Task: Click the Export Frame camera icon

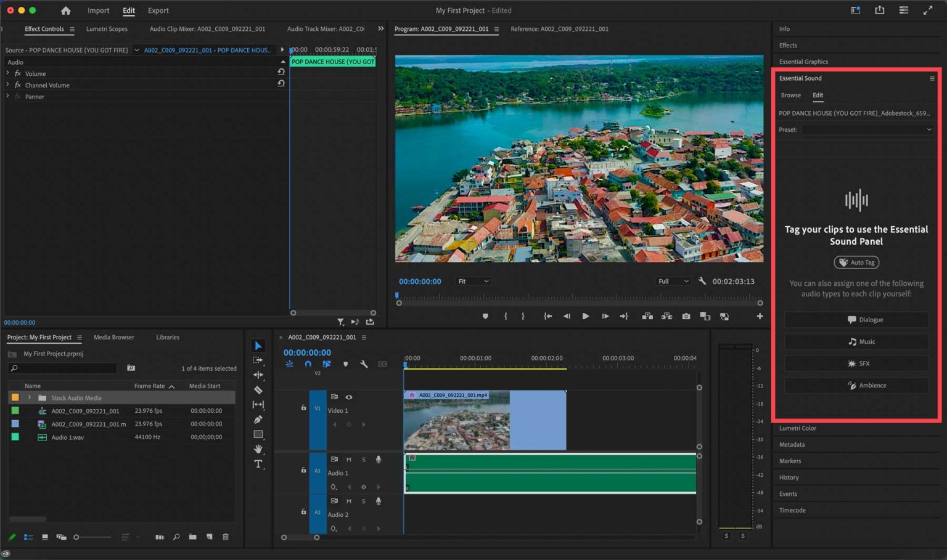Action: coord(686,316)
